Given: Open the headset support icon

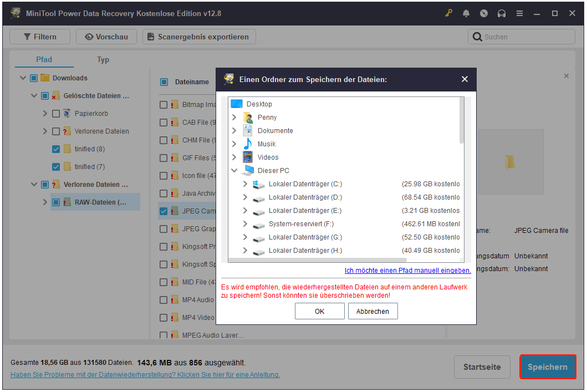Looking at the screenshot, I should coord(502,13).
